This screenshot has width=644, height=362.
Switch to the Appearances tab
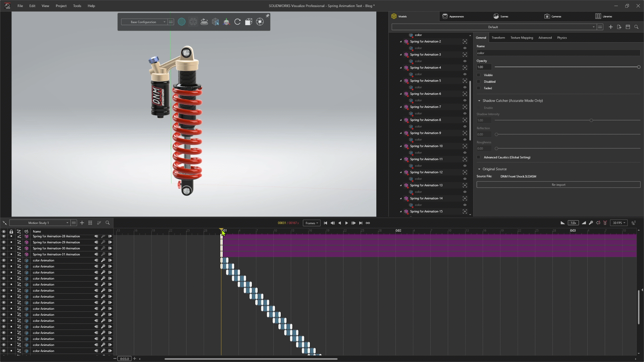(453, 16)
